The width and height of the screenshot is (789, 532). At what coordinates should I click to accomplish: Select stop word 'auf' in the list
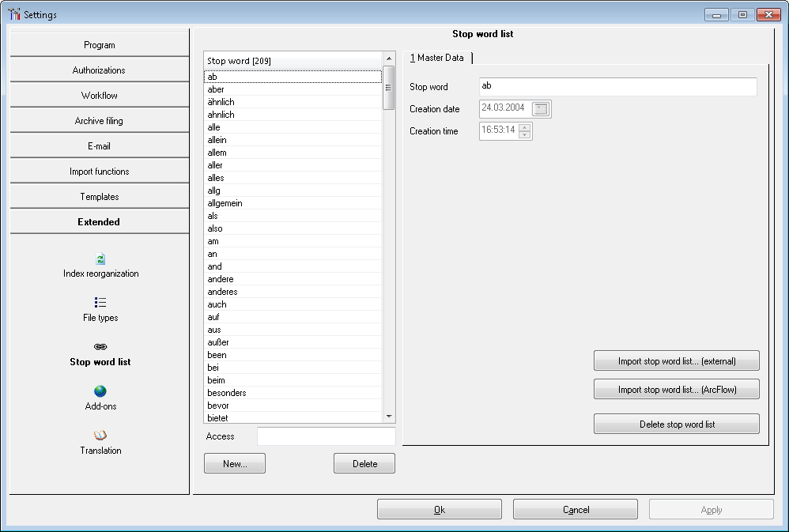click(293, 316)
